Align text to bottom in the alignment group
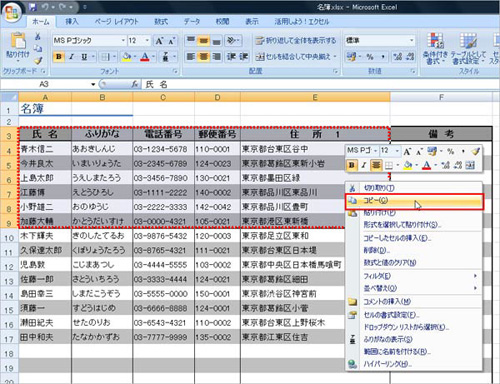Screen dimensions: 500x384 point(217,40)
